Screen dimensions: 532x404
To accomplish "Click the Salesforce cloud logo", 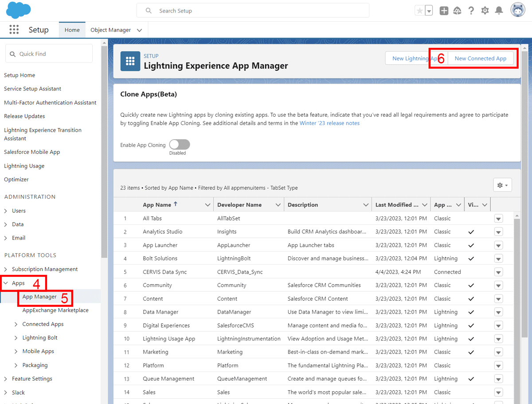I will coord(18,10).
